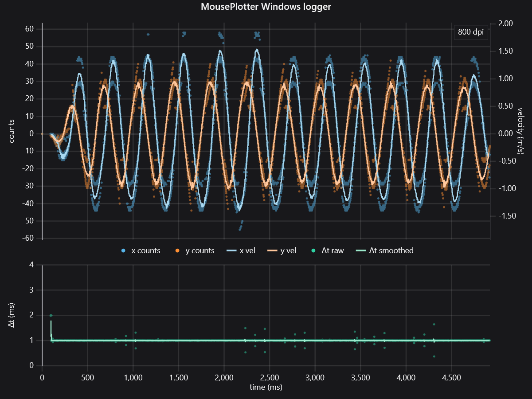
Task: Click the 3,500 tick on time axis
Action: tap(360, 377)
